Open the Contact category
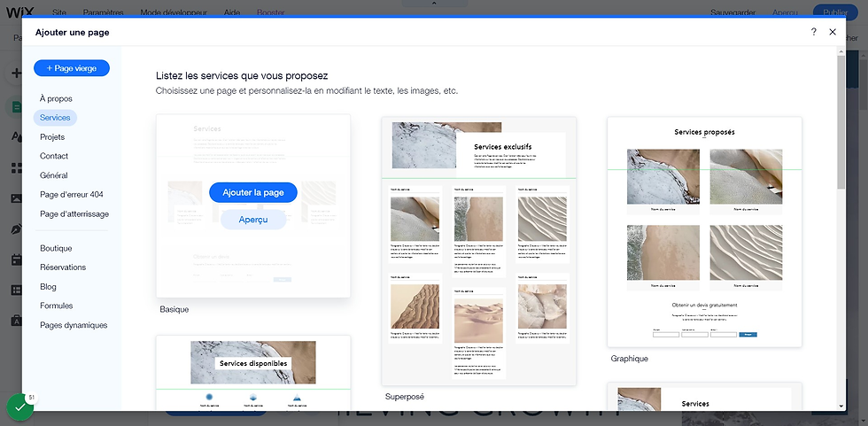The width and height of the screenshot is (868, 426). coord(54,156)
